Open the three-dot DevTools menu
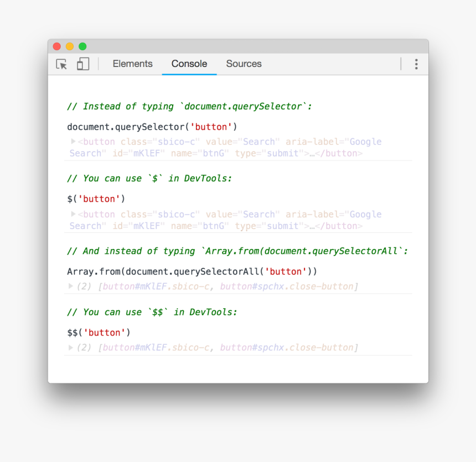The height and width of the screenshot is (462, 476). click(416, 64)
